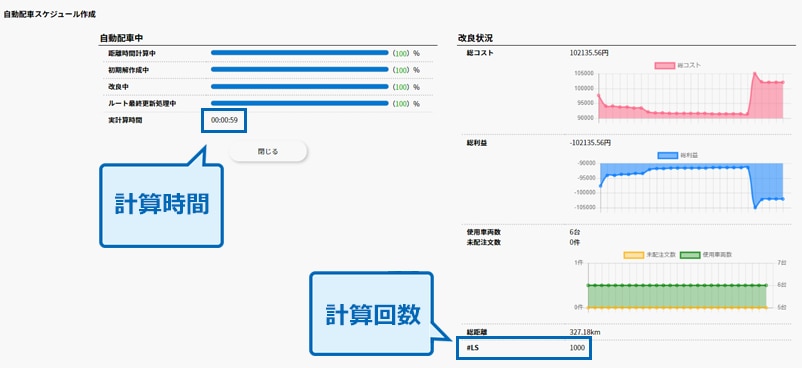Click the 自動配車中 section heading

point(121,38)
